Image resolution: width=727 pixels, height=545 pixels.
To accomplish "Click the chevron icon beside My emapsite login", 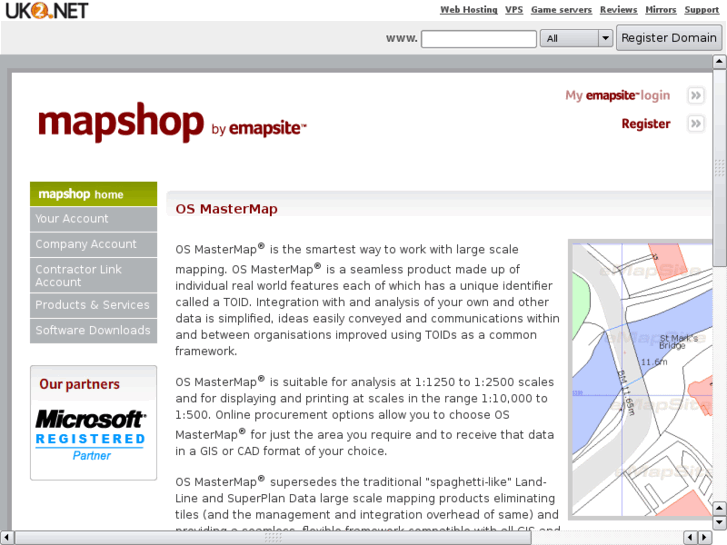I will pos(695,96).
